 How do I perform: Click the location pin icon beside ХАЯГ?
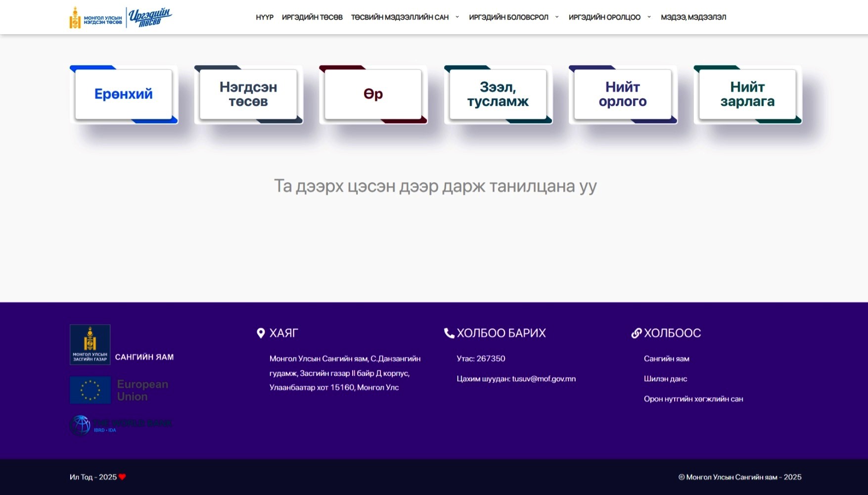[x=261, y=333]
